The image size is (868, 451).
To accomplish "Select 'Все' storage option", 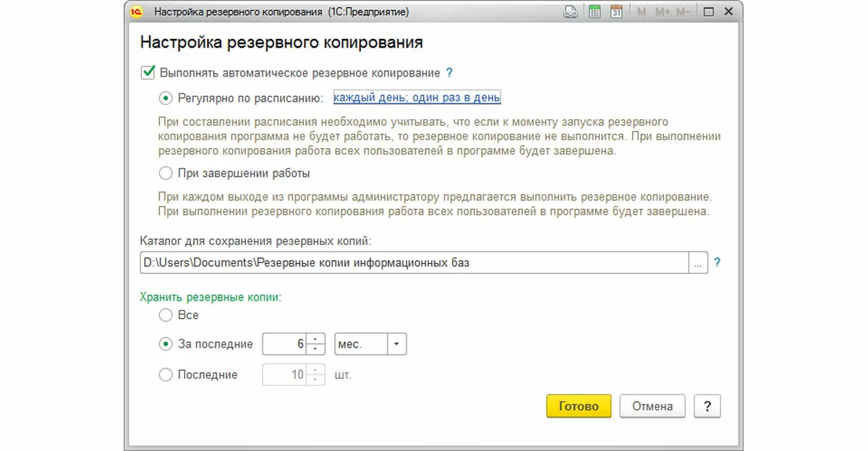I will click(x=166, y=315).
